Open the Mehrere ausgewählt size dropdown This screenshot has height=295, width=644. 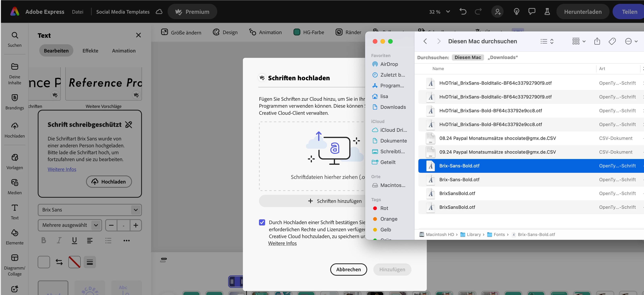pyautogui.click(x=96, y=225)
